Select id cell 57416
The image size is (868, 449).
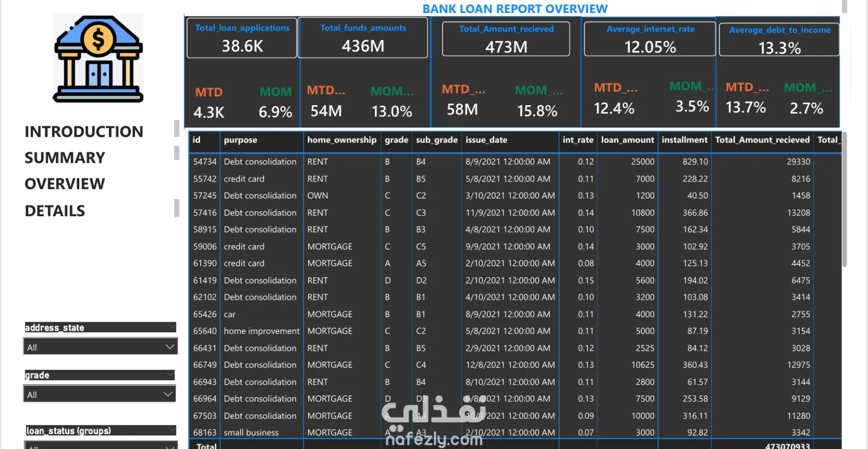(x=205, y=213)
